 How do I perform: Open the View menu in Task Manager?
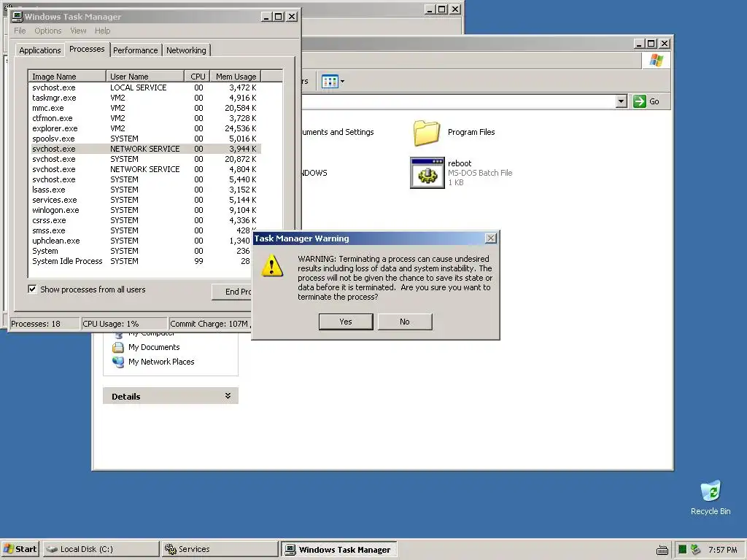pyautogui.click(x=78, y=31)
